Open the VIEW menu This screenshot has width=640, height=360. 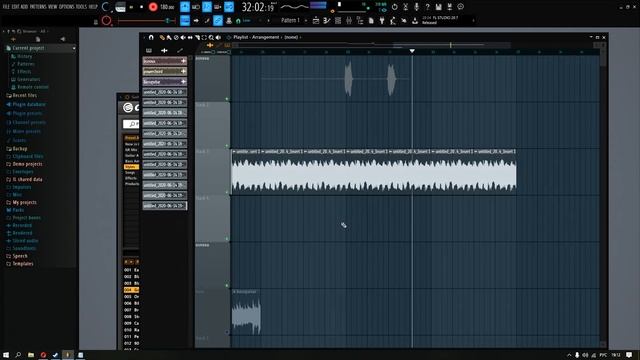click(53, 7)
